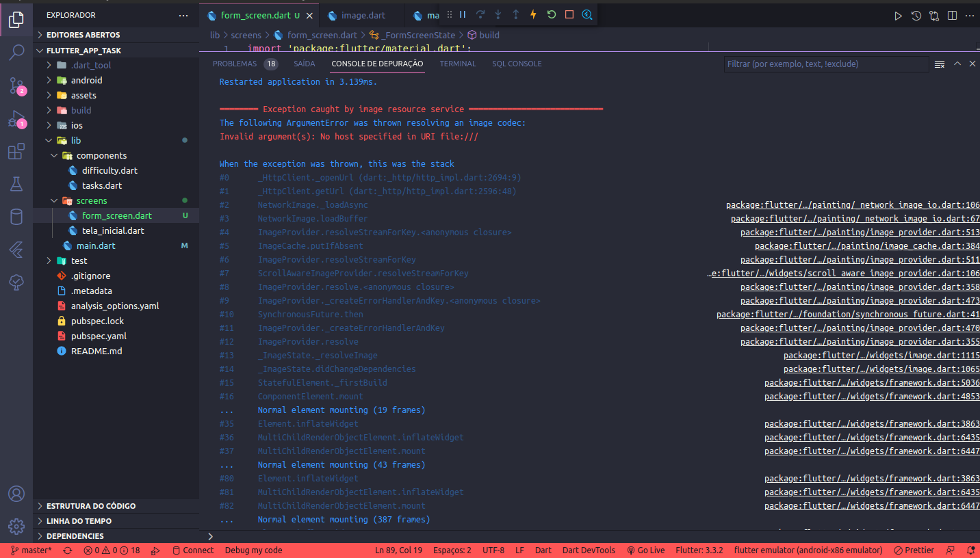Expand the ESTRUTURA DO CÓDIGO section
The height and width of the screenshot is (558, 980).
pos(116,506)
